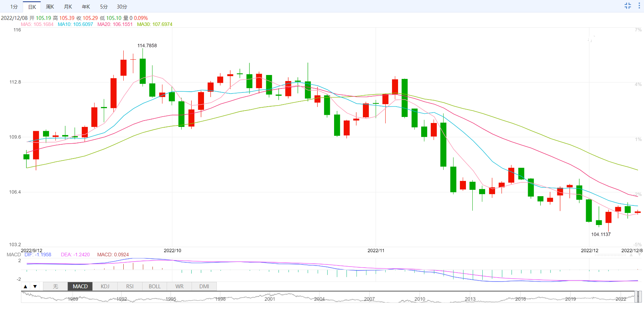This screenshot has width=644, height=316.
Task: Jump navigator to the 2013 marker
Action: pyautogui.click(x=470, y=299)
